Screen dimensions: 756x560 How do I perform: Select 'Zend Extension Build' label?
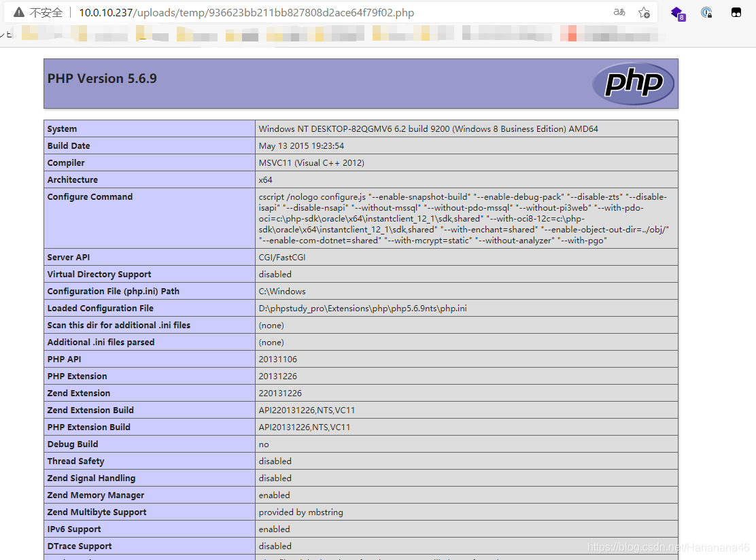pos(90,410)
